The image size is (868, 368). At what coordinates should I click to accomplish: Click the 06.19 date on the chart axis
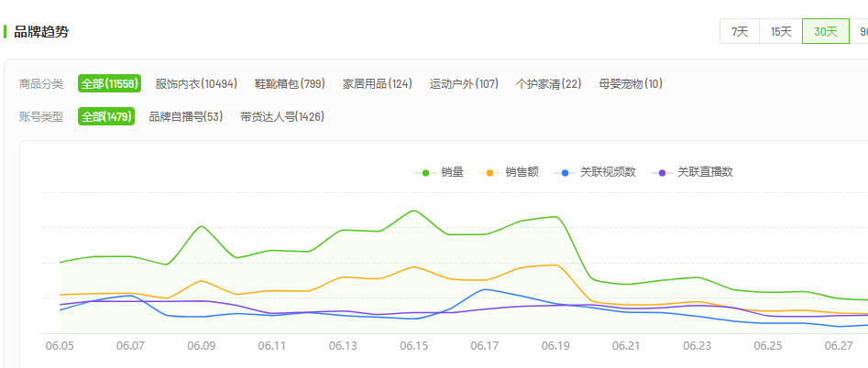(x=555, y=346)
